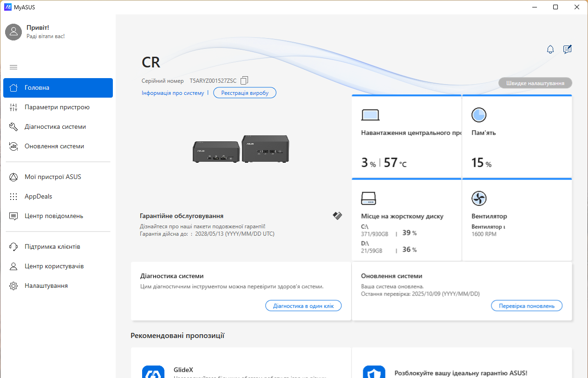Click 15 % memory usage value
Screen dimensions: 588x378
coord(481,163)
